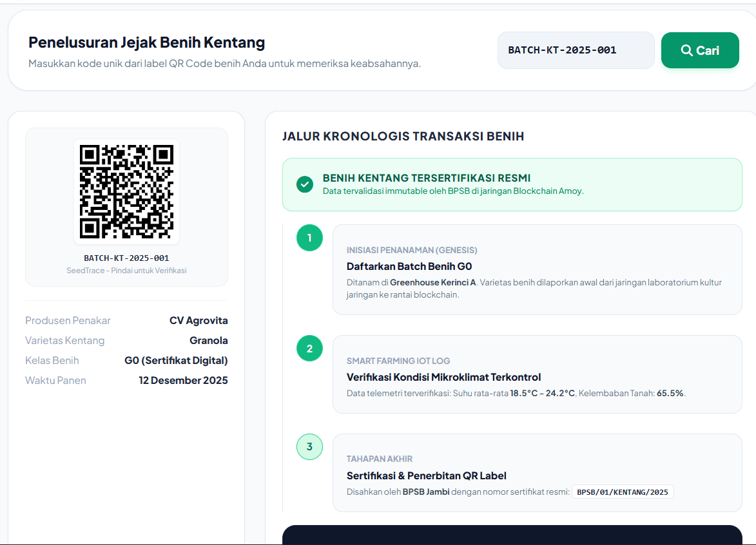Screen dimensions: 756x545
Task: Click the Penelusuran Jejak Benih Kentang title
Action: click(x=146, y=43)
